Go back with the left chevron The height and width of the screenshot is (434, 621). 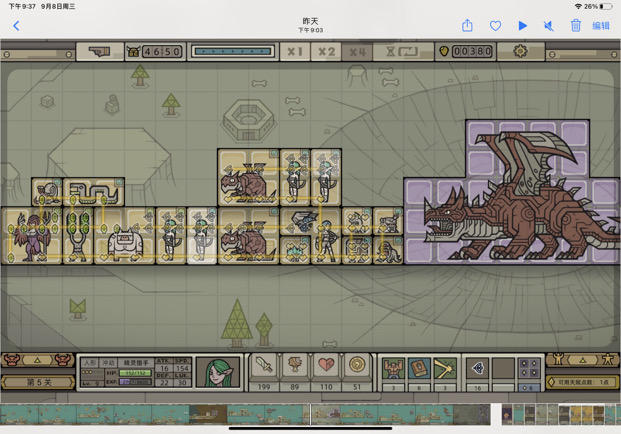(16, 26)
